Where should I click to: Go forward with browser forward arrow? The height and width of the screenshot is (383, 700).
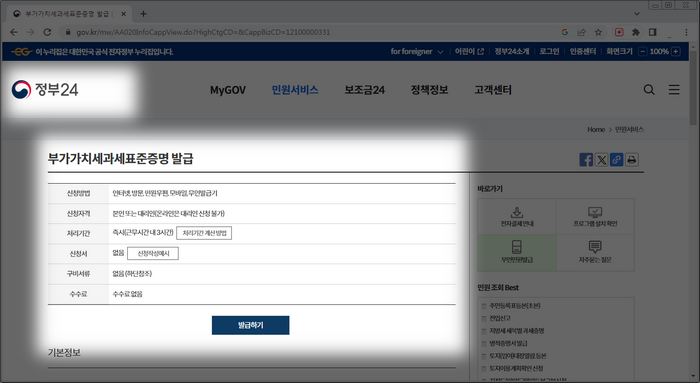[30, 32]
